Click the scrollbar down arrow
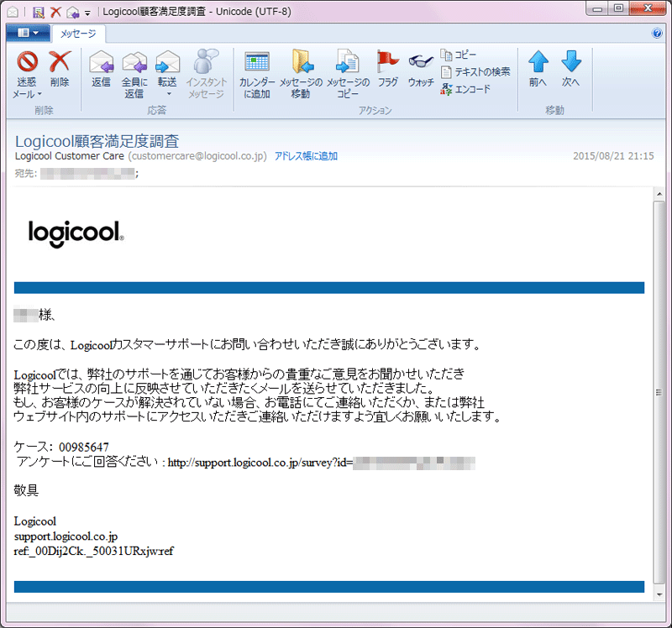The width and height of the screenshot is (672, 628). click(659, 594)
